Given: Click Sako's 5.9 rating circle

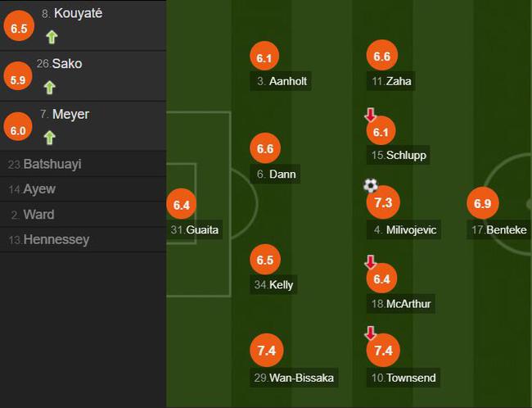Looking at the screenshot, I should click(18, 75).
